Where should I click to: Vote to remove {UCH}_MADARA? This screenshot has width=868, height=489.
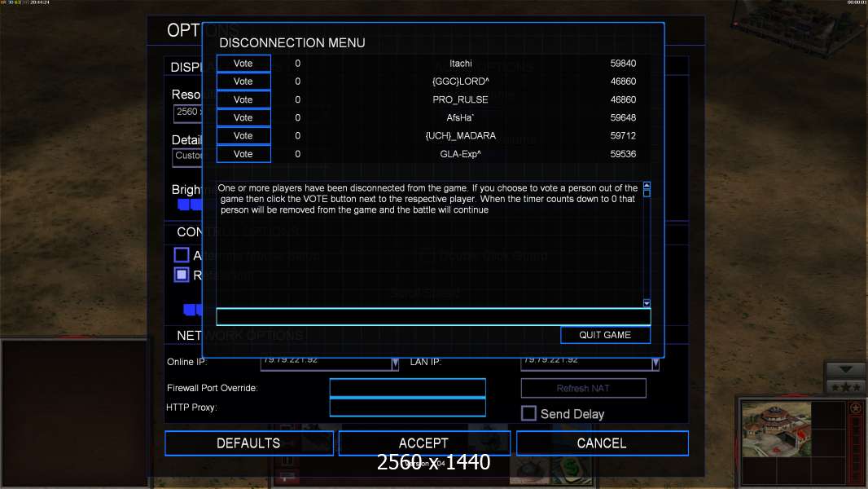(243, 136)
